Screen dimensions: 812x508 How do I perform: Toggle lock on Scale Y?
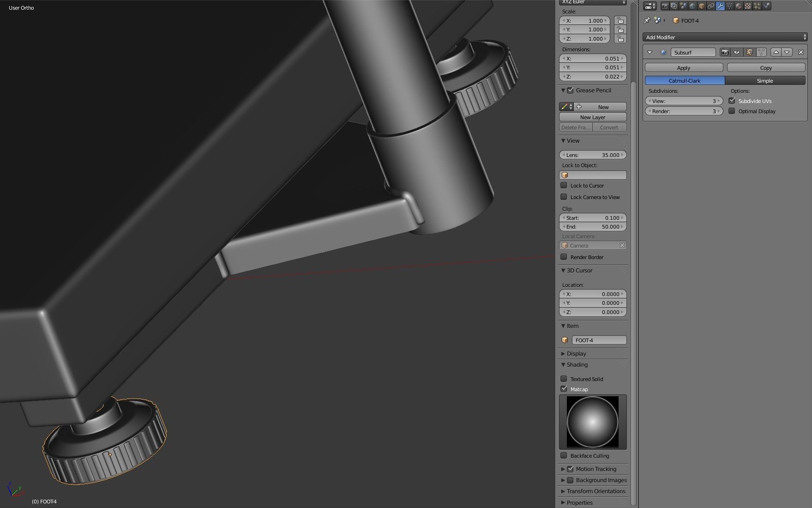point(620,30)
